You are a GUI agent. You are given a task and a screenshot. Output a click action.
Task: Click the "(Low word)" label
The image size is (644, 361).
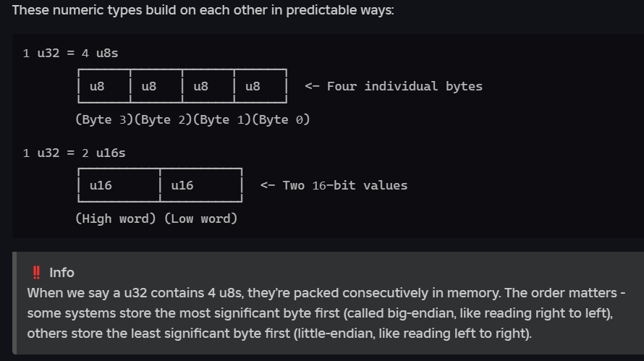pyautogui.click(x=201, y=218)
